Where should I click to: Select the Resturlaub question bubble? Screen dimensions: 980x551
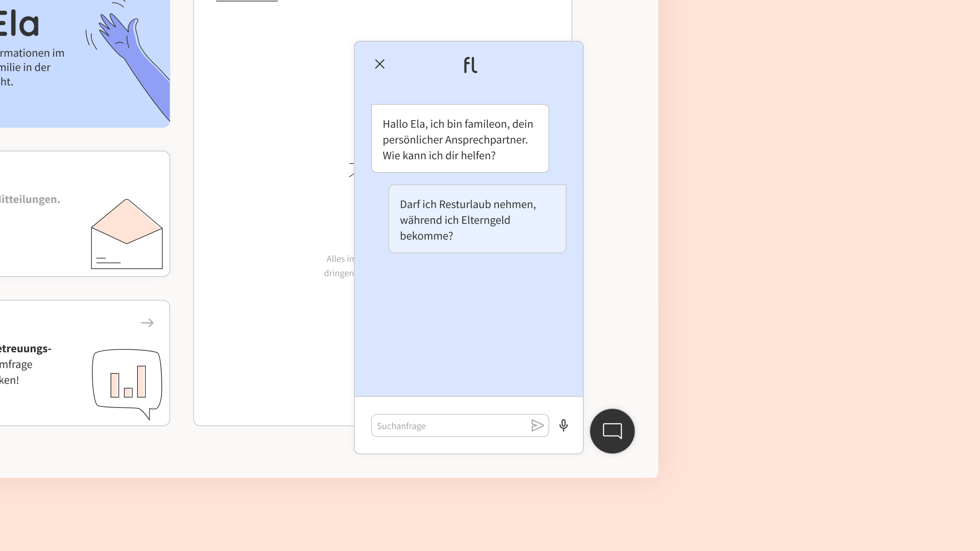[477, 220]
